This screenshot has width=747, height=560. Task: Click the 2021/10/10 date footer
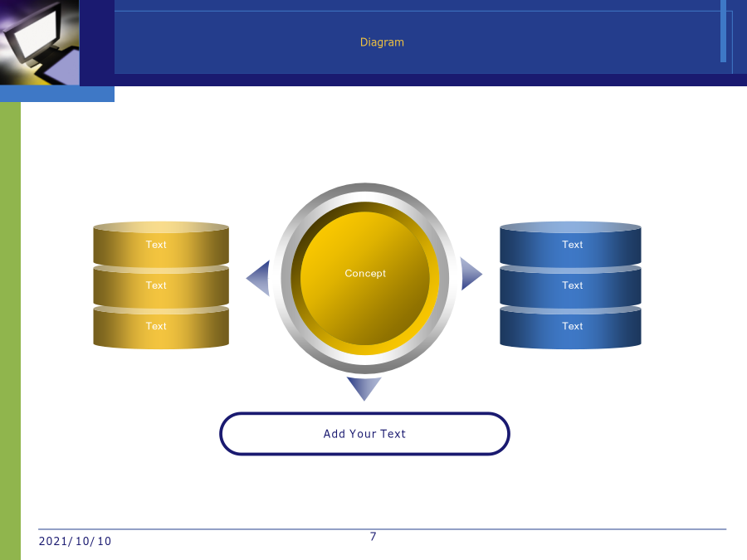coord(75,542)
